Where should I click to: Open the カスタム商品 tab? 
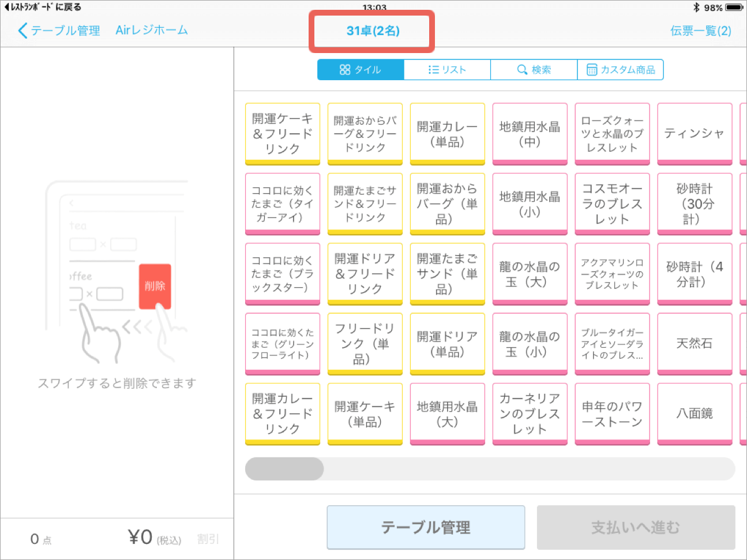coord(621,70)
